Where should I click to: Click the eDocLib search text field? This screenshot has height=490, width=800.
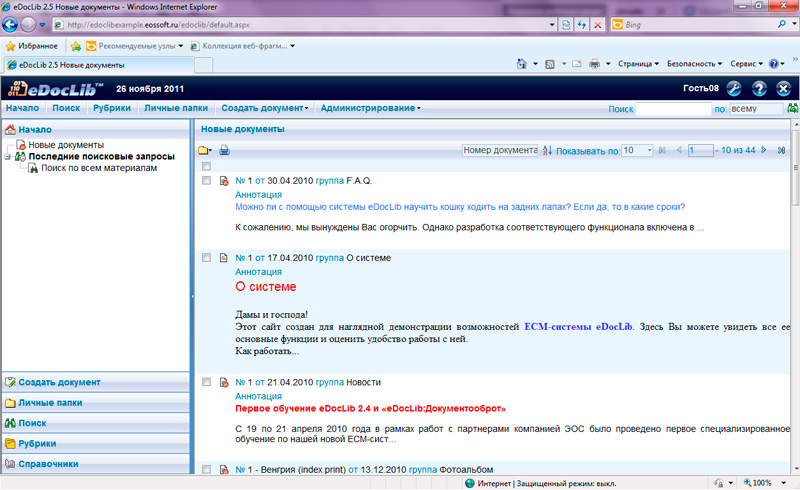click(x=673, y=109)
